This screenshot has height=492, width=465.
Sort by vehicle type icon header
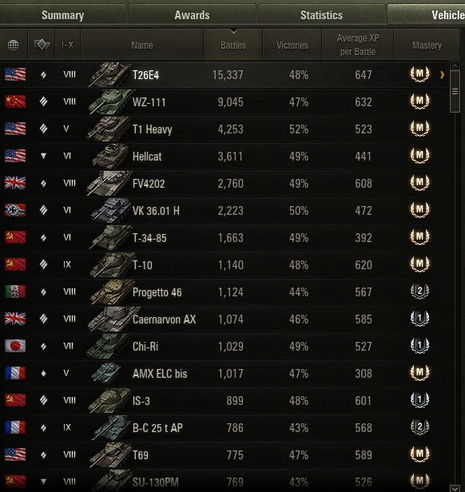42,44
